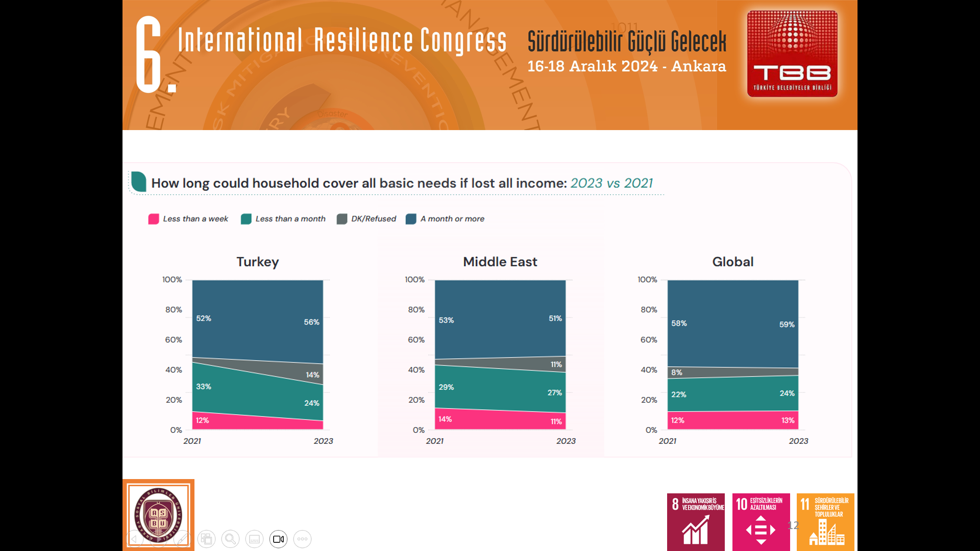This screenshot has width=980, height=551.
Task: Click '52%' value in Turkey chart
Action: 204,318
